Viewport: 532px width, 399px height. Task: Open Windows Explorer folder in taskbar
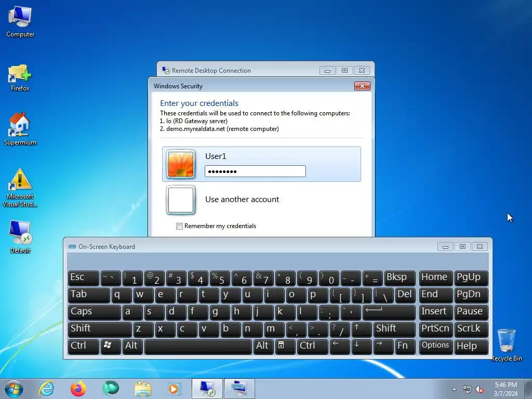143,389
